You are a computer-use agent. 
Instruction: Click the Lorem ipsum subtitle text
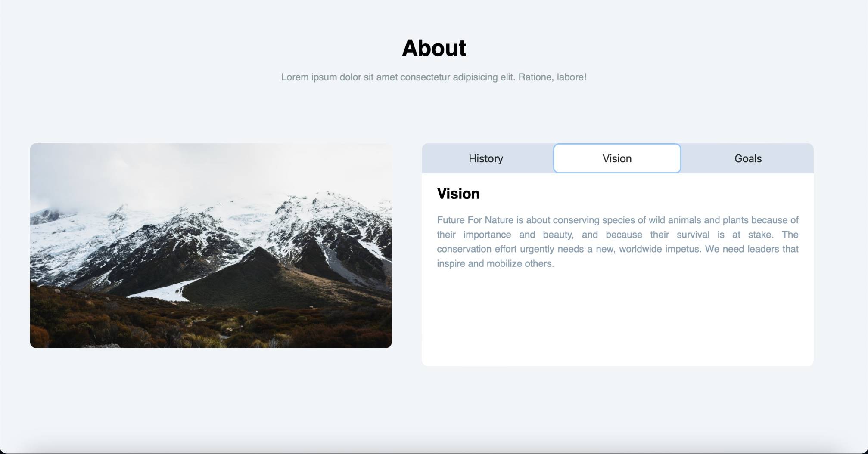434,77
